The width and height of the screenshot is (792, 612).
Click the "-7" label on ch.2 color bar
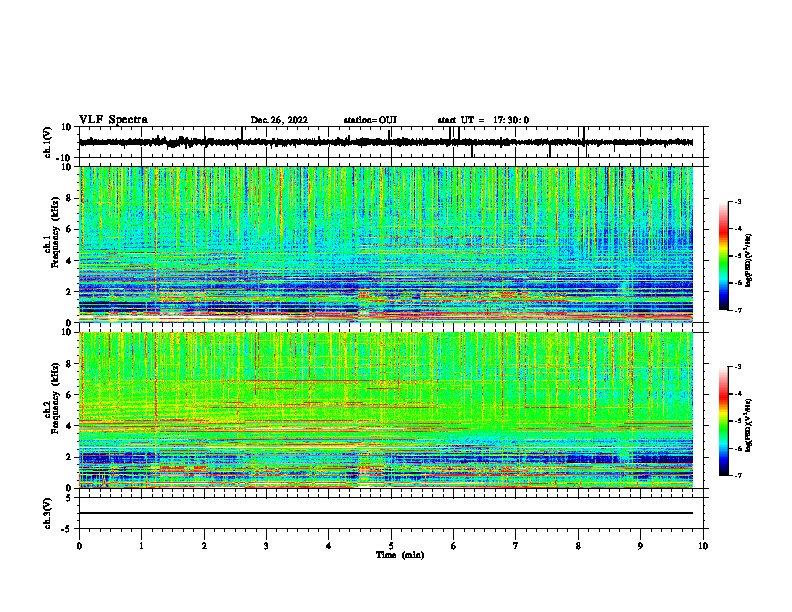click(x=737, y=475)
